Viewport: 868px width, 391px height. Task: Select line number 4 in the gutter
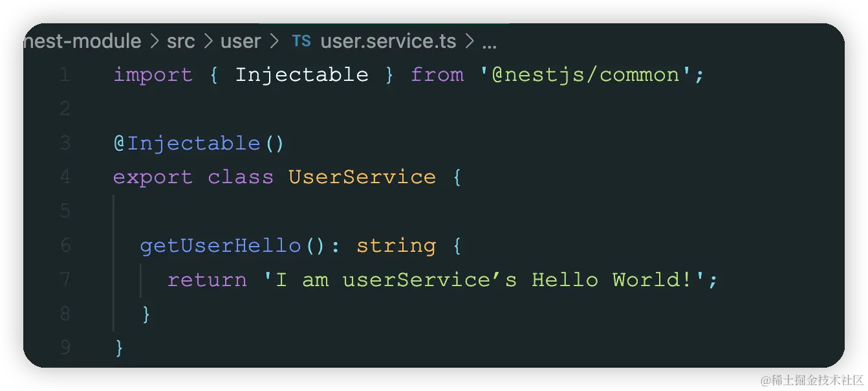64,177
